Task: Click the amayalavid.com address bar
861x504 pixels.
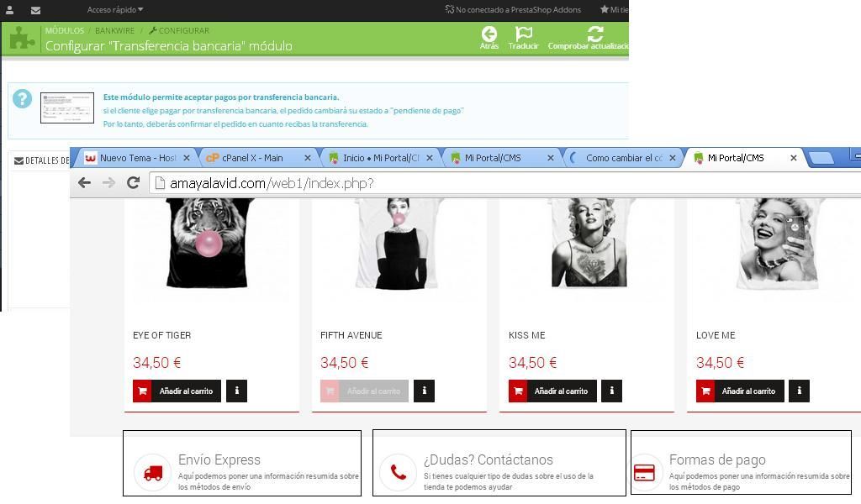Action: [505, 183]
